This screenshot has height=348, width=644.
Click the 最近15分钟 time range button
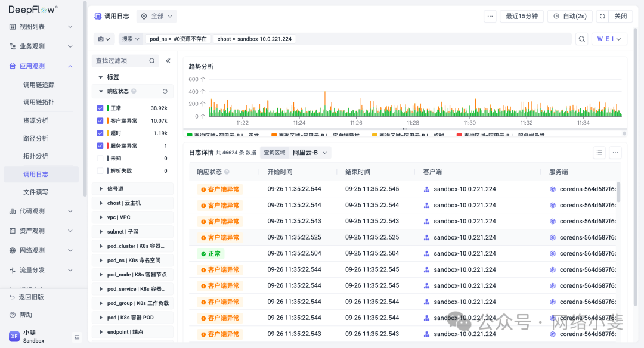521,16
